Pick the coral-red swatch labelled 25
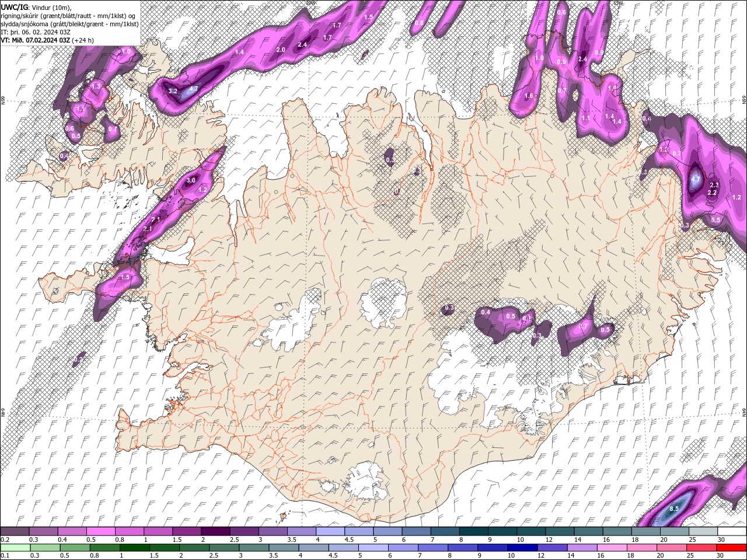 point(701,548)
